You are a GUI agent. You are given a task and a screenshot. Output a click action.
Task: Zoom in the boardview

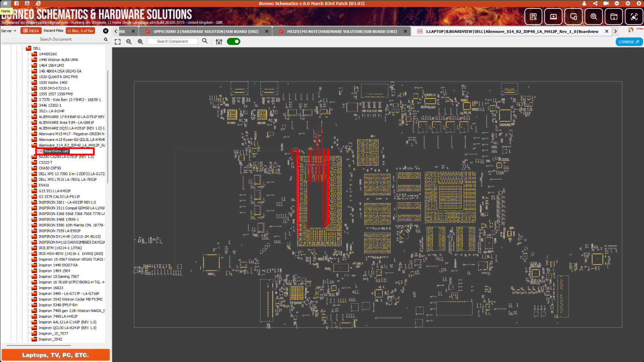coord(140,41)
